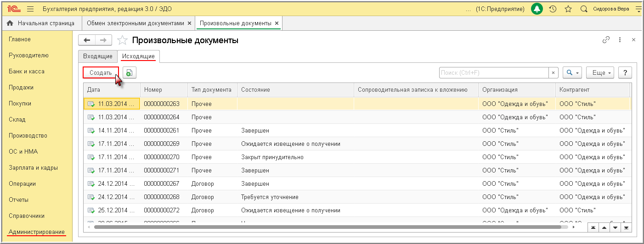The image size is (644, 244).
Task: Open the hamburger sections menu
Action: [31, 9]
